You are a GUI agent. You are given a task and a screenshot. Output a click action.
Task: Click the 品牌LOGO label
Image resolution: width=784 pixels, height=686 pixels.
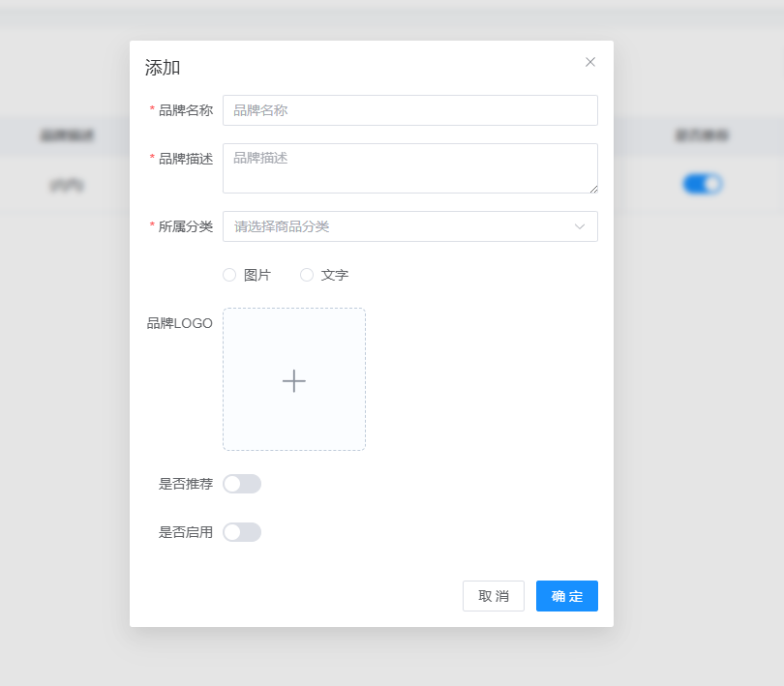(180, 323)
